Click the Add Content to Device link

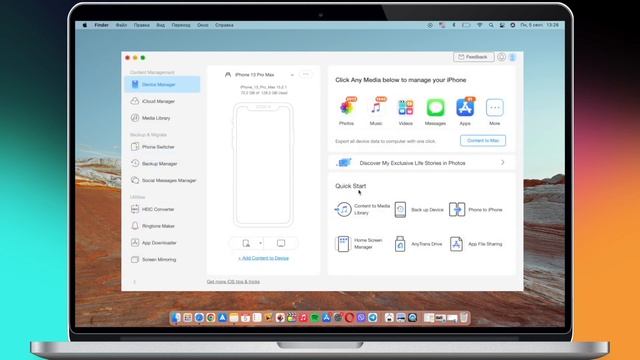[x=264, y=258]
